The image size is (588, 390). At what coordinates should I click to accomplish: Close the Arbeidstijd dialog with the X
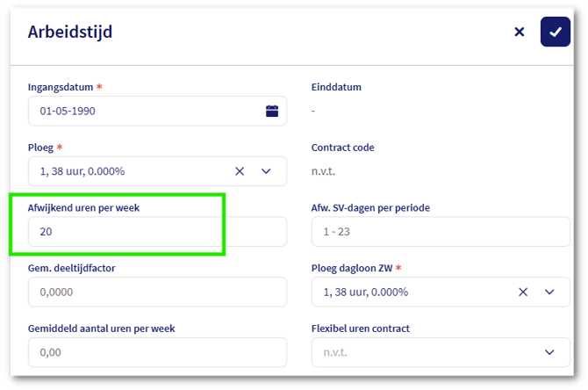click(x=519, y=32)
